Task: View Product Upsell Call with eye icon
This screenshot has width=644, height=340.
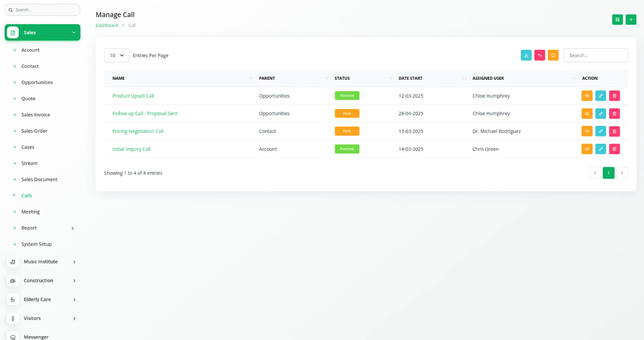Action: [587, 96]
